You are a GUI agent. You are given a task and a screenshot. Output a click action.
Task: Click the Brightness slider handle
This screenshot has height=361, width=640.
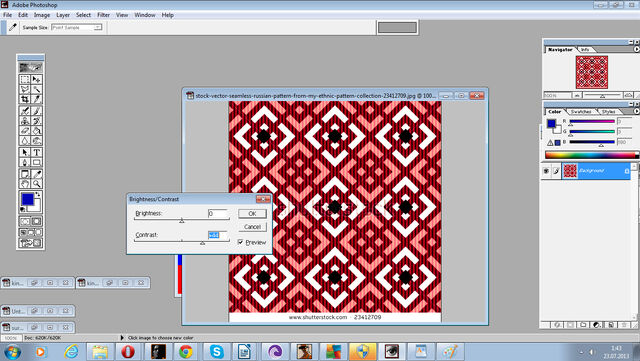pyautogui.click(x=182, y=221)
